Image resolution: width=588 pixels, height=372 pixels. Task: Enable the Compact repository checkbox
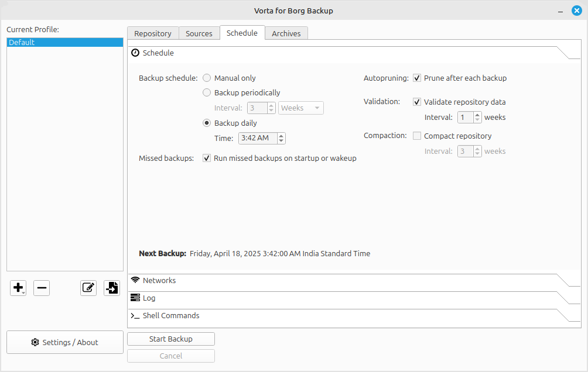pos(417,136)
